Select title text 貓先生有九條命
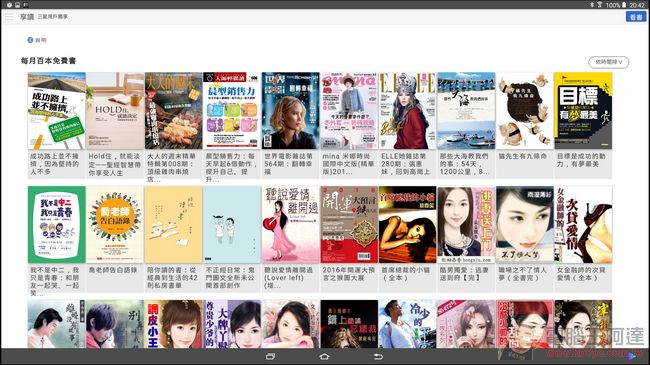Image resolution: width=650 pixels, height=365 pixels. (522, 156)
